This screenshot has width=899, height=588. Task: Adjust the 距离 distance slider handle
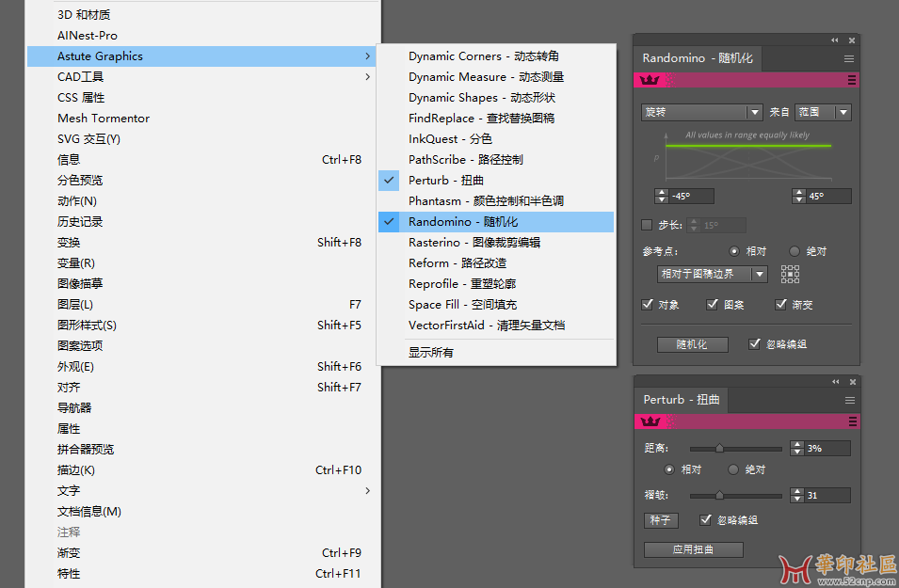pyautogui.click(x=719, y=448)
